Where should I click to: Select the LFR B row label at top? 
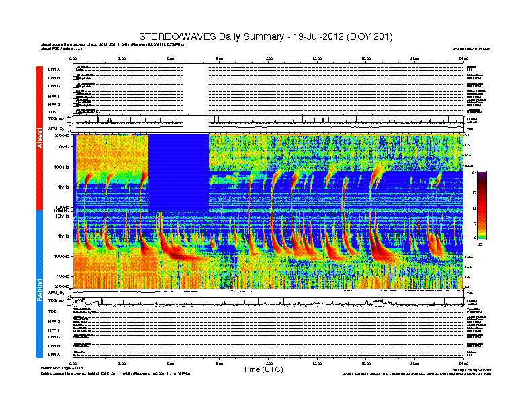tap(54, 78)
